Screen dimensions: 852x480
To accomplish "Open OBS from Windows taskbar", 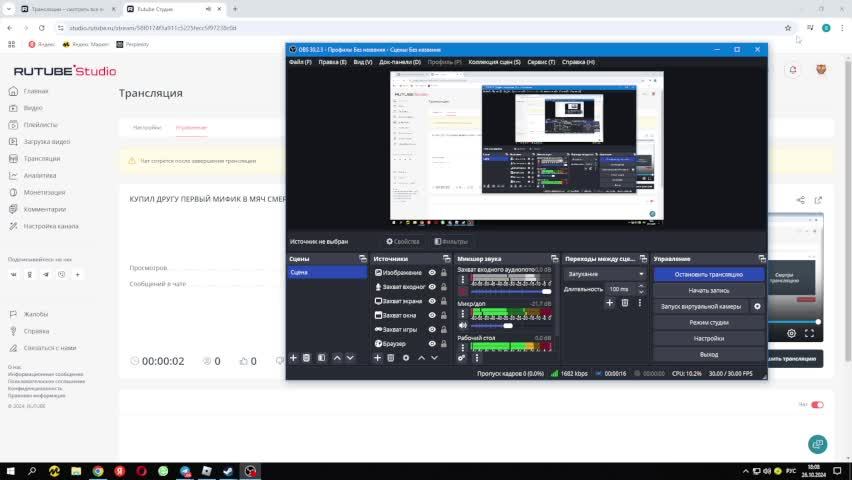I will pyautogui.click(x=250, y=471).
